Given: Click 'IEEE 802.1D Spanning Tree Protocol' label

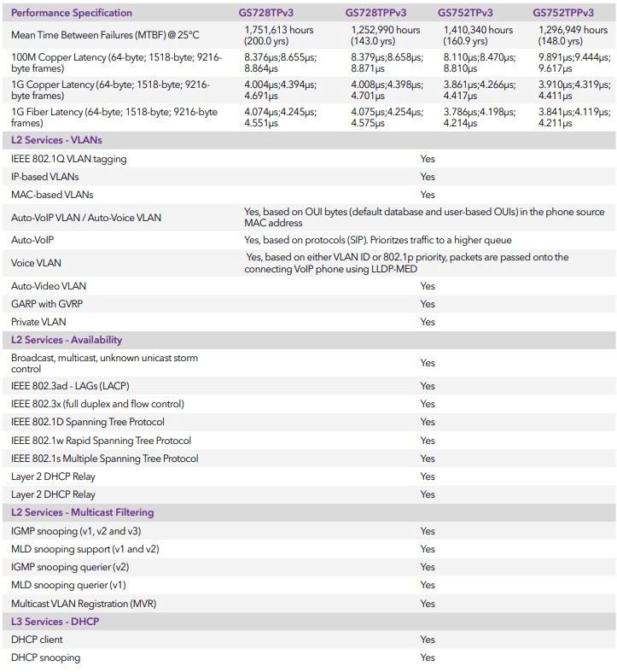Looking at the screenshot, I should (x=88, y=422).
